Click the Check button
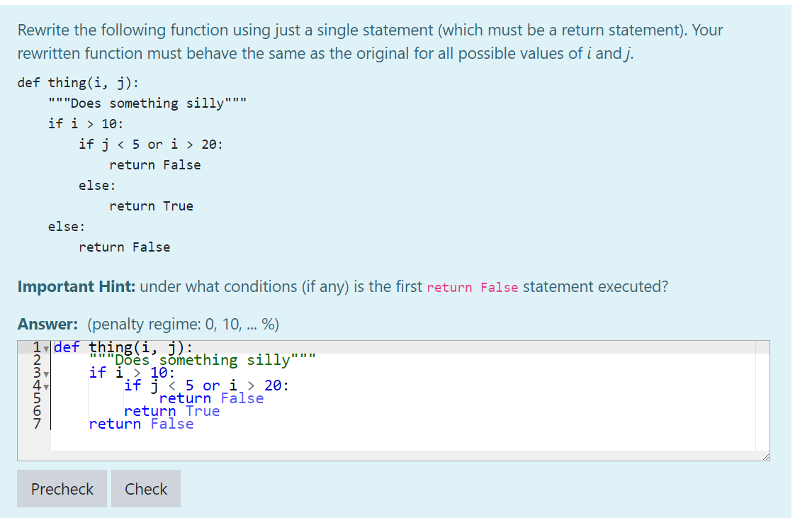The width and height of the screenshot is (812, 518). (x=145, y=488)
